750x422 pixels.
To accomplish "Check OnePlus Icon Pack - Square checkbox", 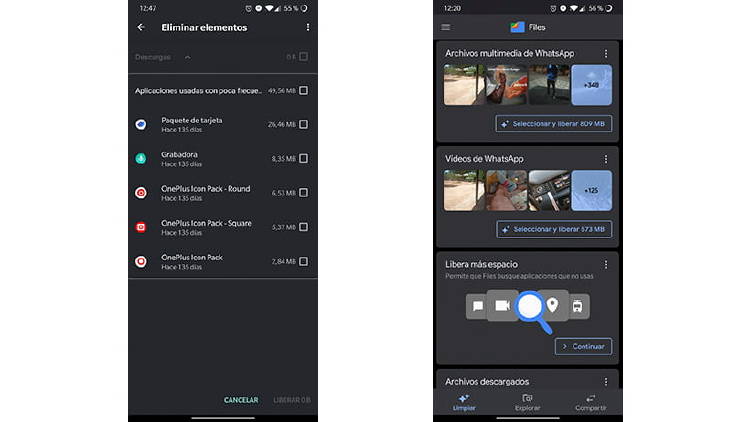I will pos(303,227).
